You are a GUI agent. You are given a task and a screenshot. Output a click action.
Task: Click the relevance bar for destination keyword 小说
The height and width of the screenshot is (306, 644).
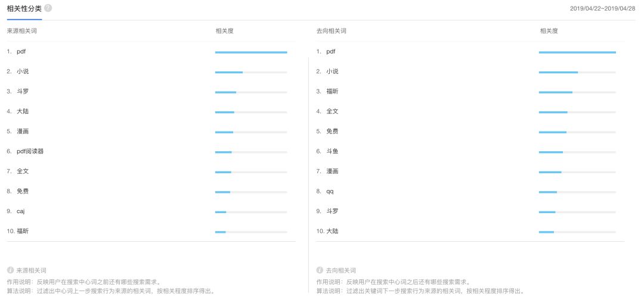pos(577,72)
